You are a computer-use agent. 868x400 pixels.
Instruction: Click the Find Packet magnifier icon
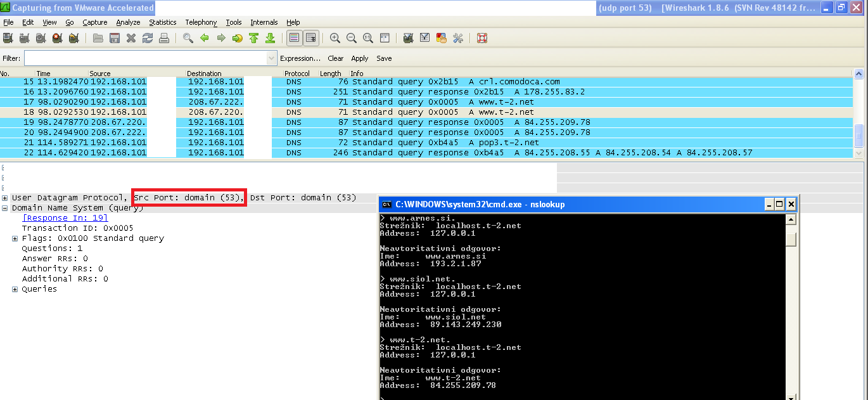click(188, 38)
